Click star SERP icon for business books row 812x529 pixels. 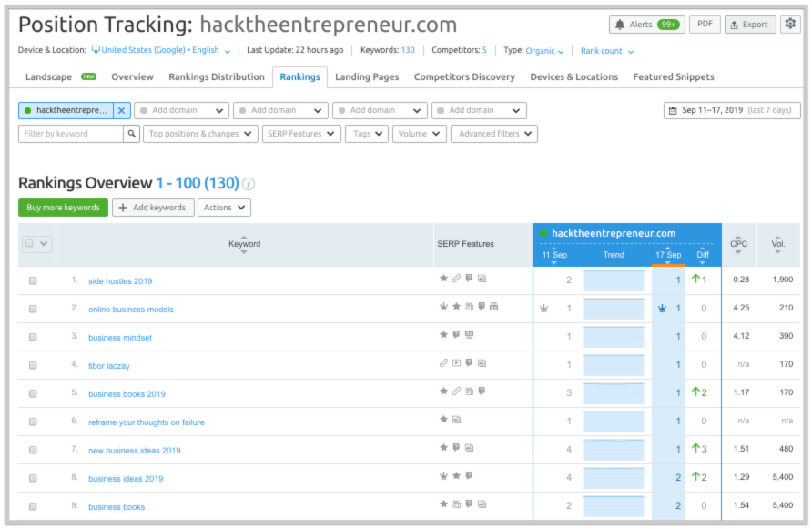click(443, 504)
